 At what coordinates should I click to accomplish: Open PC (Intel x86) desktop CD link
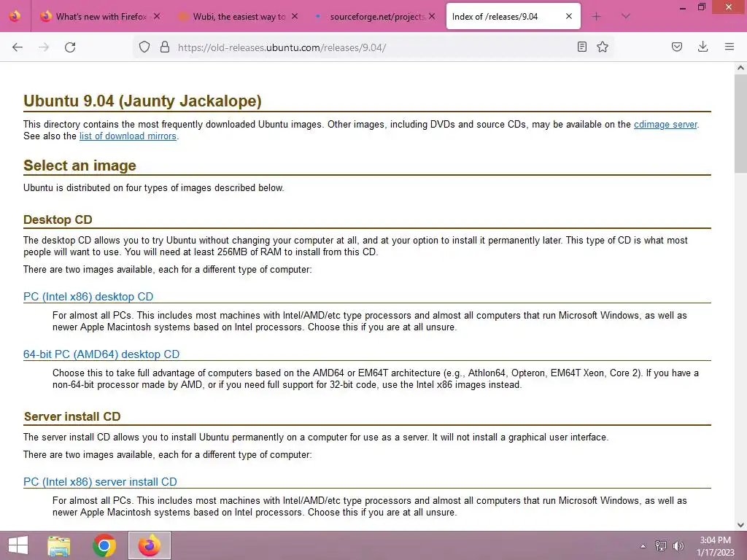[x=88, y=297]
